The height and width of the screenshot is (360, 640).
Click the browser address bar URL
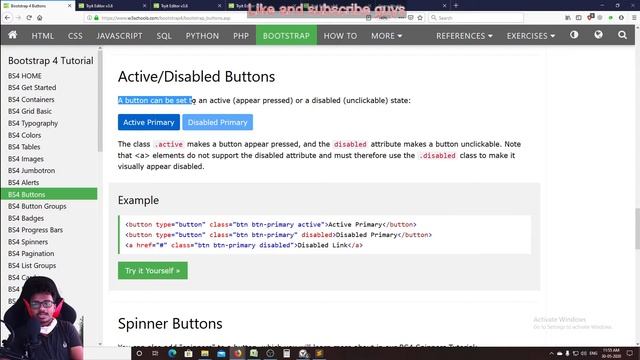[x=166, y=18]
